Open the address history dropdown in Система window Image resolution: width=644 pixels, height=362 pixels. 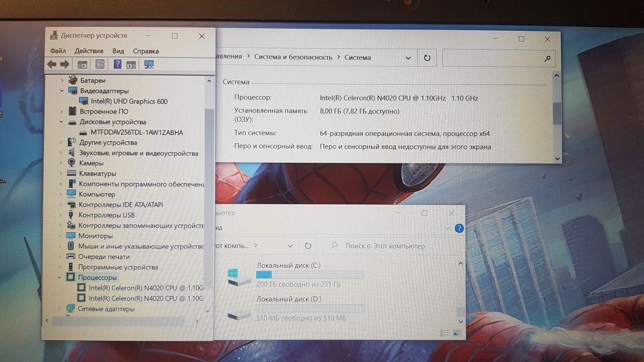coord(408,58)
